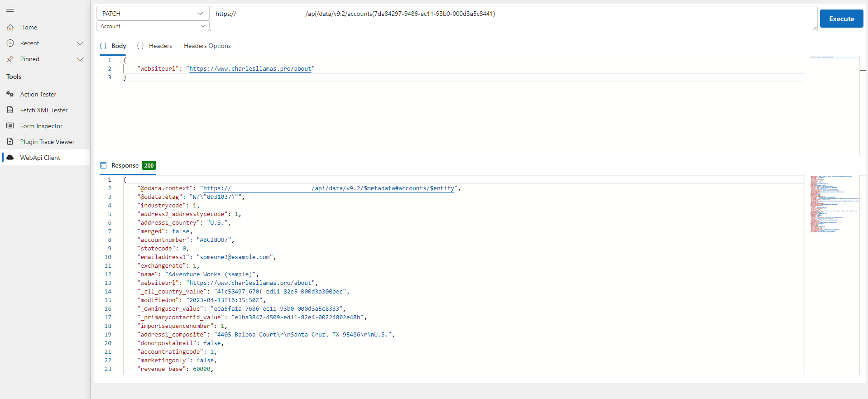868x399 pixels.
Task: Click the "emailaddress1" value someone3@example.com
Action: 235,257
